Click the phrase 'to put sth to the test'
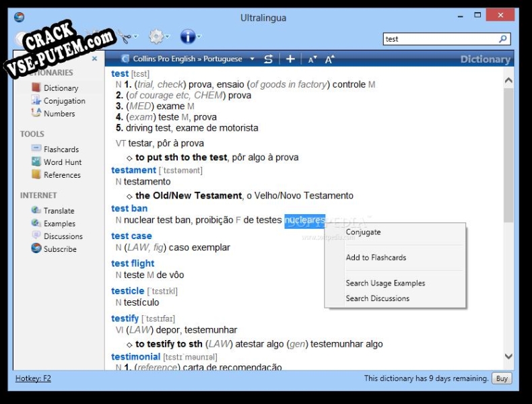 point(181,158)
